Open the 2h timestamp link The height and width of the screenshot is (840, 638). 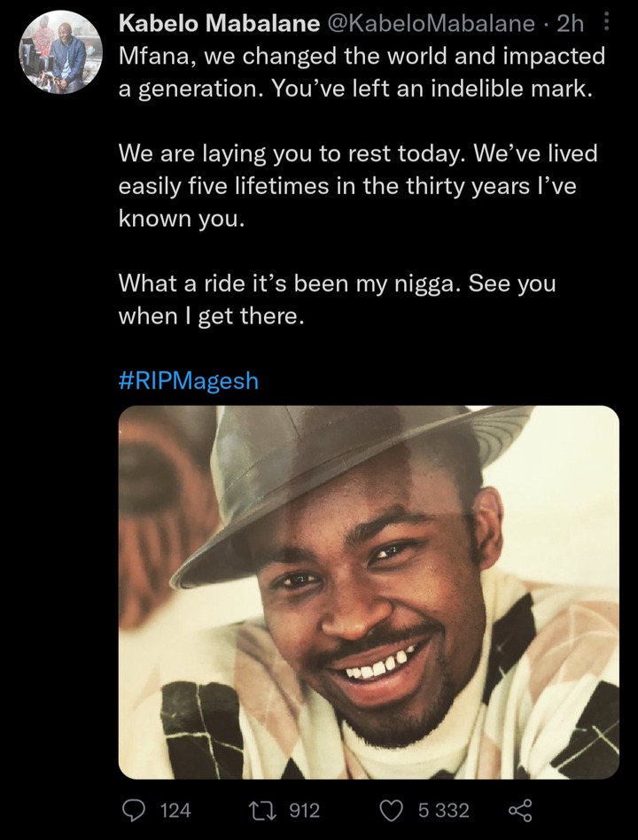(x=570, y=23)
